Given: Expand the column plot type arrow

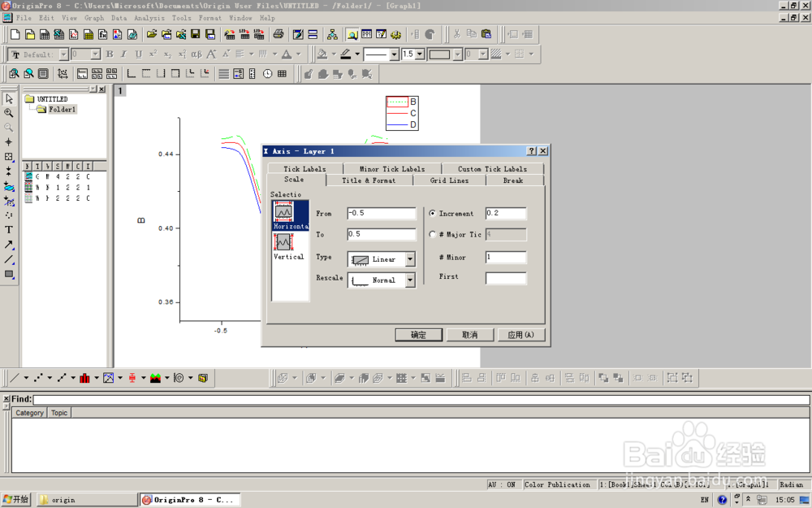Looking at the screenshot, I should click(97, 378).
